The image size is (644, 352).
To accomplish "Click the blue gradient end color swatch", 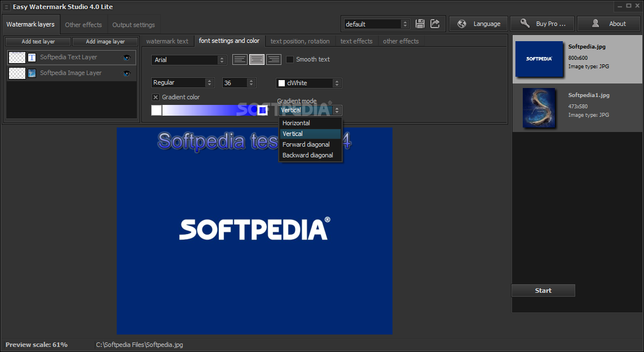I will click(262, 110).
